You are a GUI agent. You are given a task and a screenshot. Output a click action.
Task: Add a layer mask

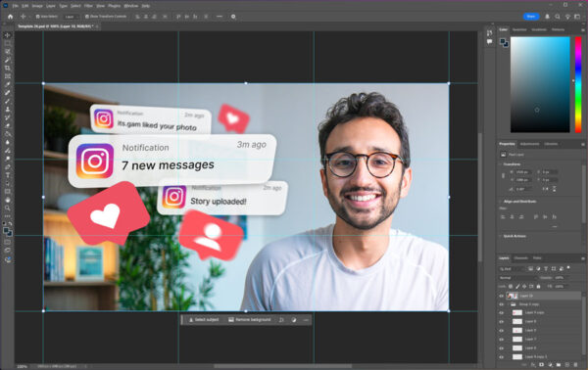coord(542,364)
